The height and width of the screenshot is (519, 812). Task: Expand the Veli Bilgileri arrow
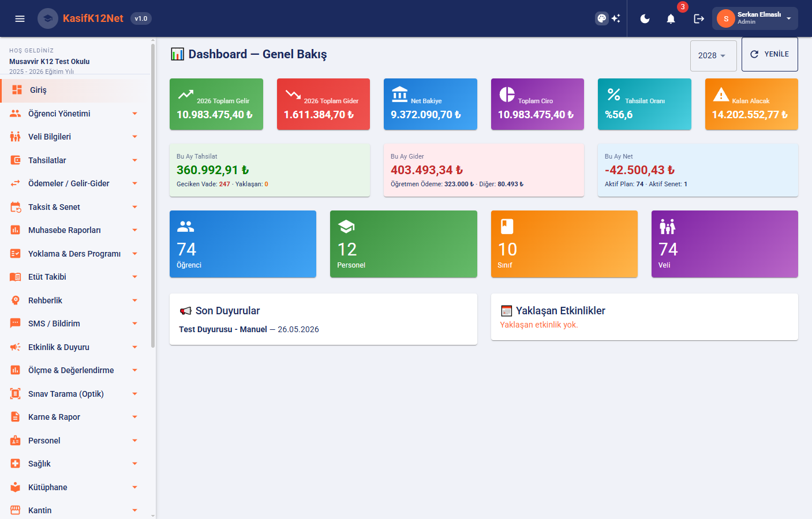tap(134, 137)
